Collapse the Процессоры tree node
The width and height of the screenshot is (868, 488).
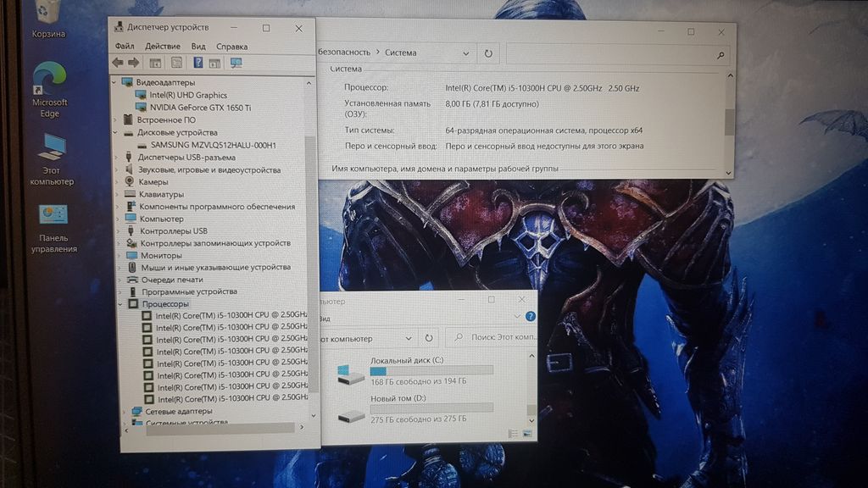[x=120, y=303]
